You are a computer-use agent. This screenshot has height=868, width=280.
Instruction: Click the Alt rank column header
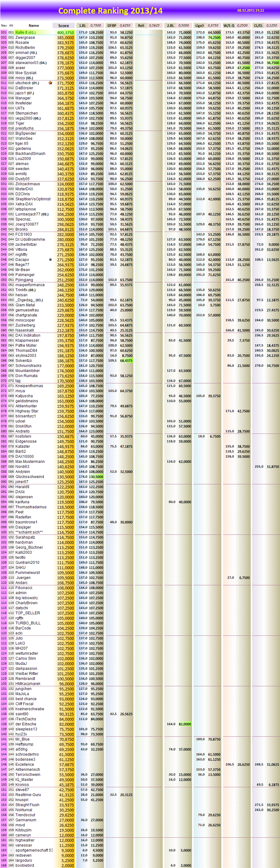click(11, 26)
